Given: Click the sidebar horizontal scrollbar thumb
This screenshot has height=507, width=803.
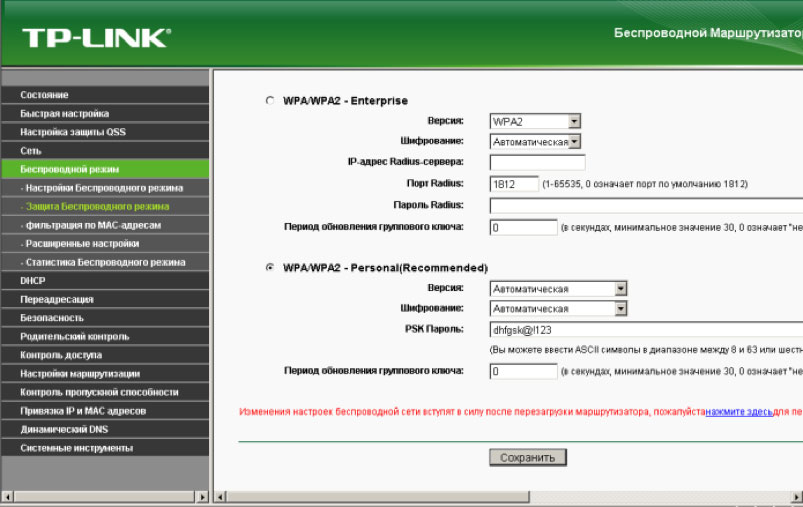Looking at the screenshot, I should click(x=104, y=497).
